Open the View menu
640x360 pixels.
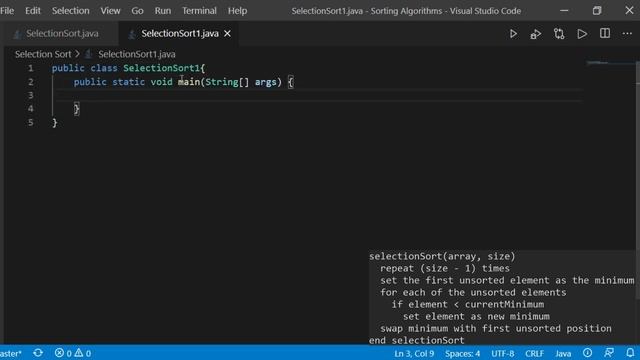tap(110, 11)
